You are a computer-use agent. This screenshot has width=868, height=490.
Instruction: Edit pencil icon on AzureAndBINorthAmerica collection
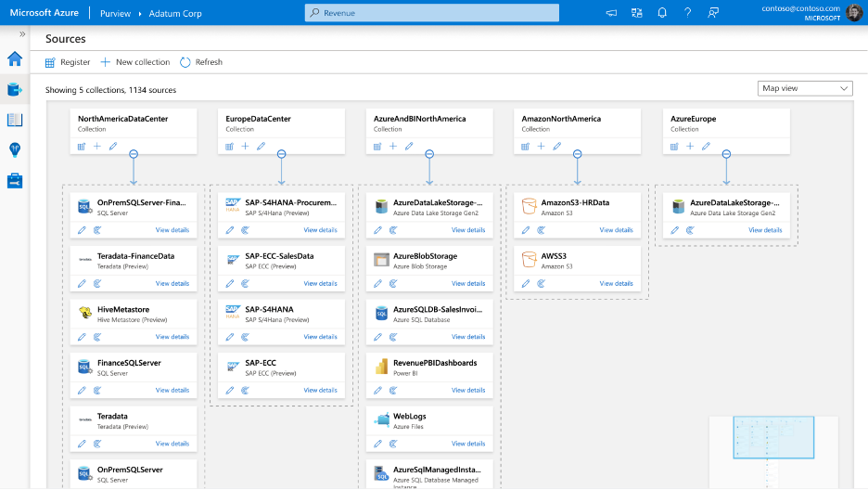point(409,147)
